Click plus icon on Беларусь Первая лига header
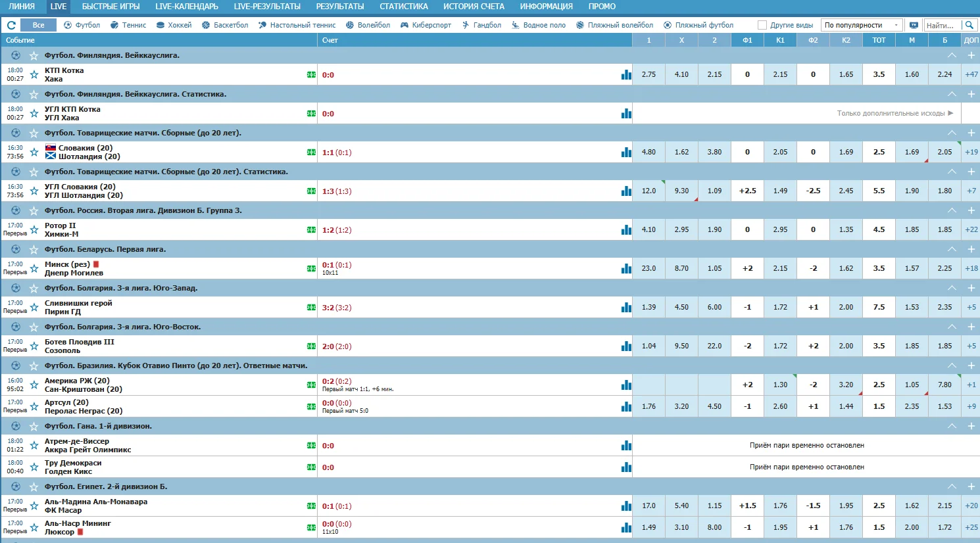Image resolution: width=980 pixels, height=543 pixels. pos(971,249)
